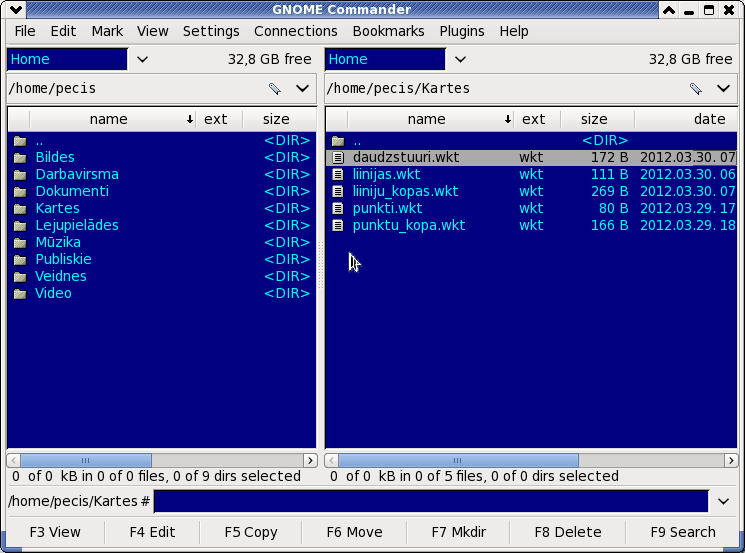Open the File menu

(x=25, y=31)
